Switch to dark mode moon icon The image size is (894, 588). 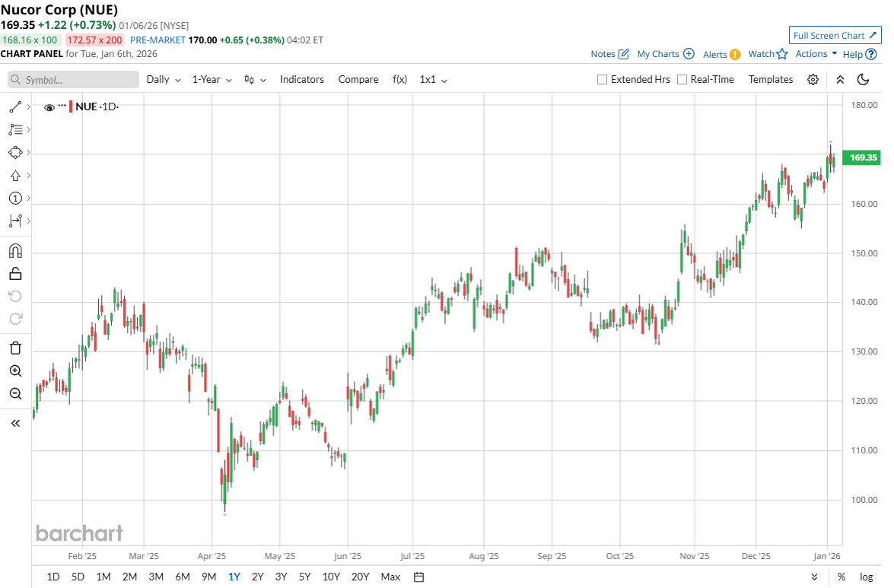coord(863,80)
